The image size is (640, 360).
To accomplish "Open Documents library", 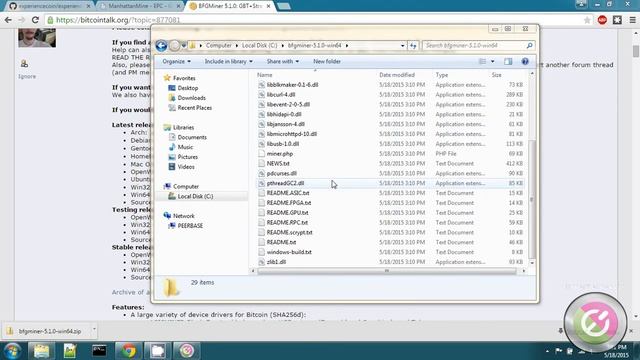I will pyautogui.click(x=192, y=137).
